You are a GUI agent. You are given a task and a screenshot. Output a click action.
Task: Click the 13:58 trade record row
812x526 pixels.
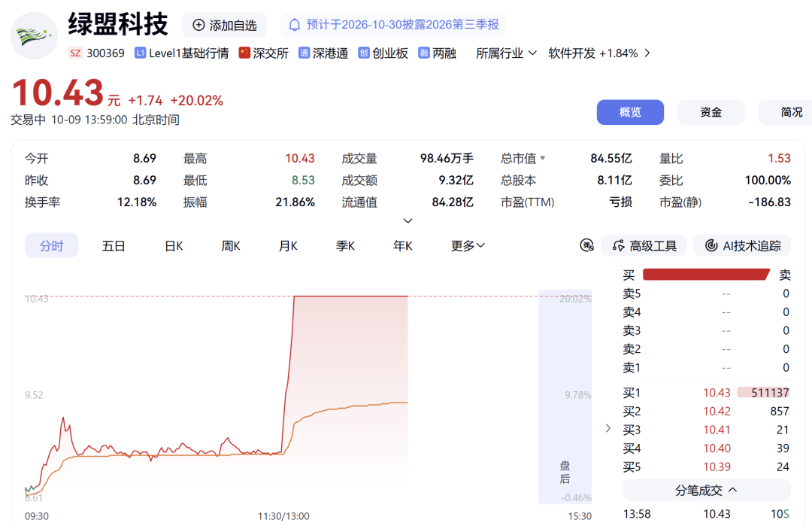tap(706, 514)
